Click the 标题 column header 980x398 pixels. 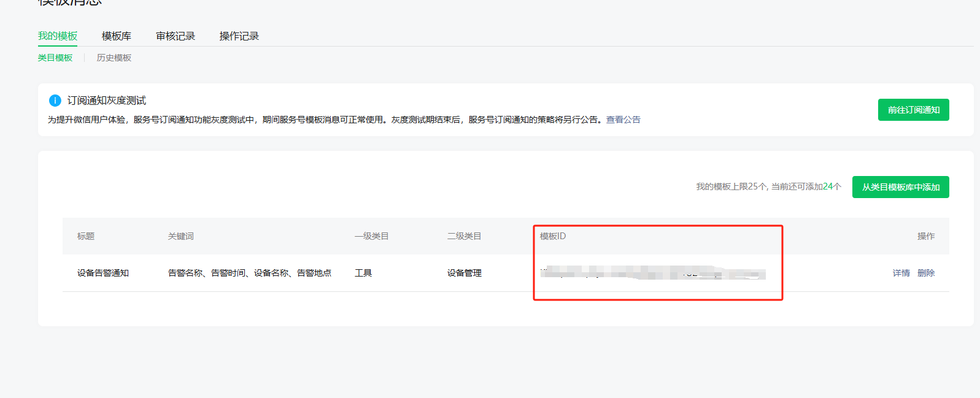pos(86,236)
